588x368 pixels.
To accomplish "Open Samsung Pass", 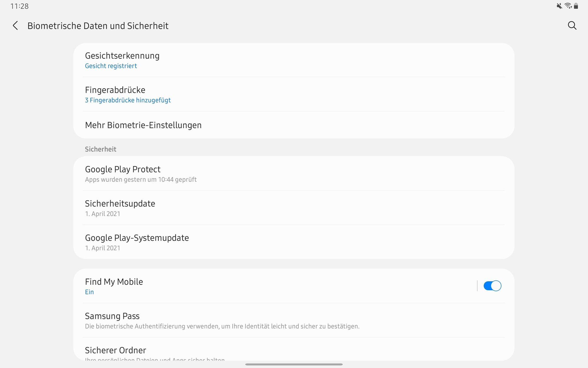I will (294, 320).
